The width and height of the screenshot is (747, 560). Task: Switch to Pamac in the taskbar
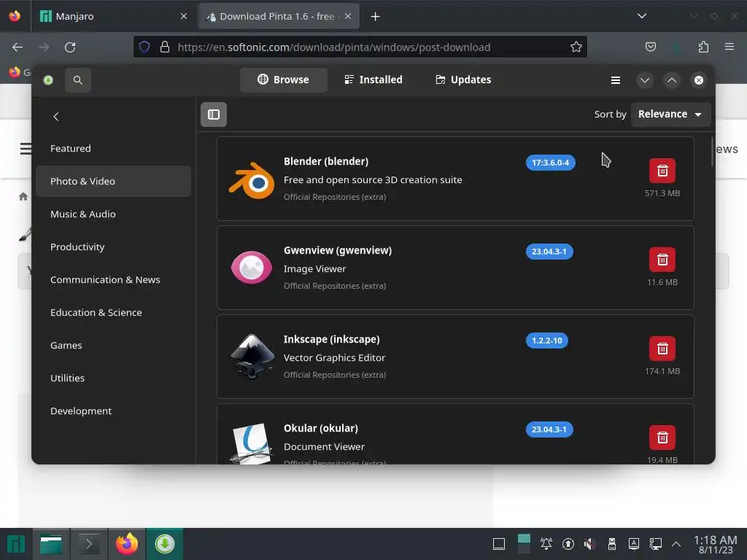tap(164, 544)
